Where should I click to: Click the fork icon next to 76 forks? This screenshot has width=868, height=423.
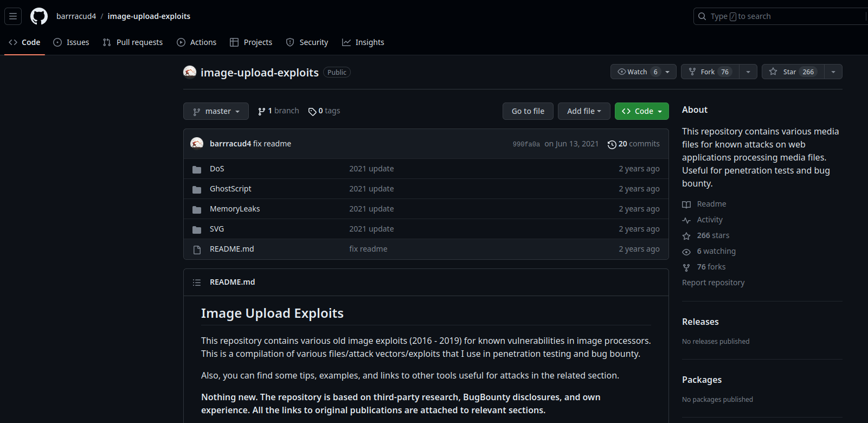(x=686, y=267)
